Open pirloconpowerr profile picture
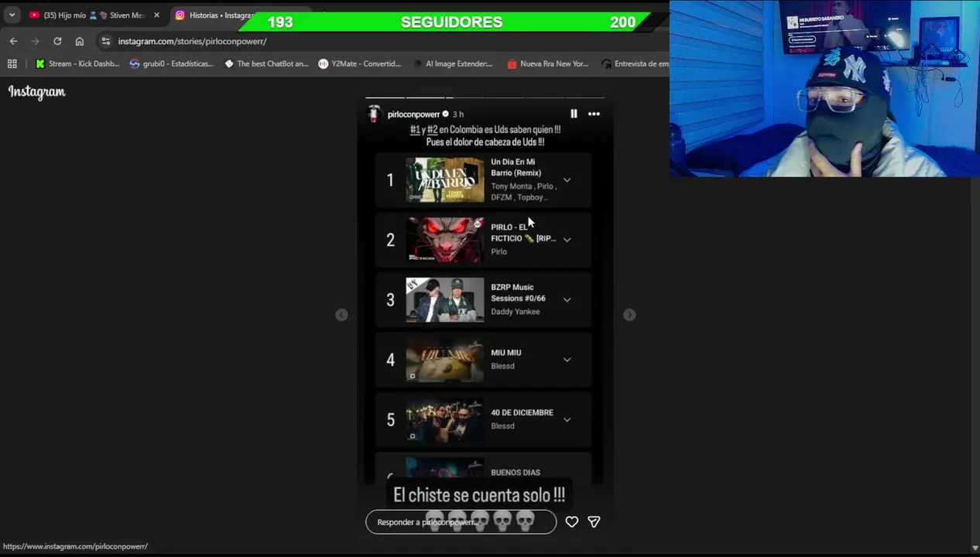 (x=375, y=114)
